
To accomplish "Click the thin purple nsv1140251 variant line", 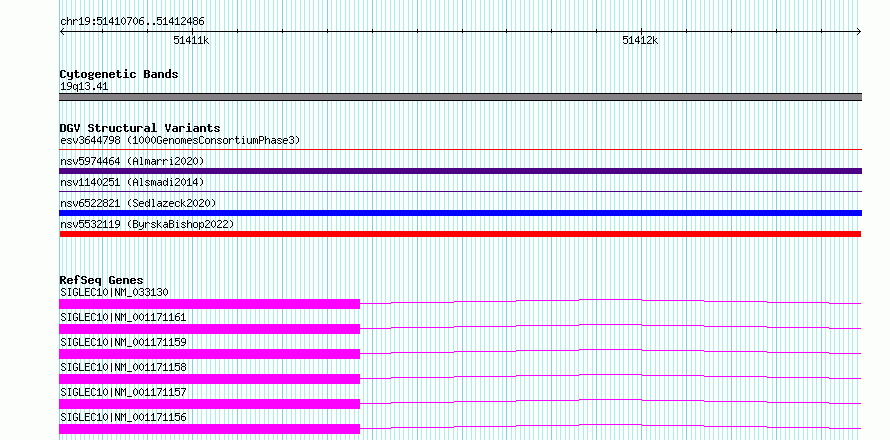I will click(461, 191).
